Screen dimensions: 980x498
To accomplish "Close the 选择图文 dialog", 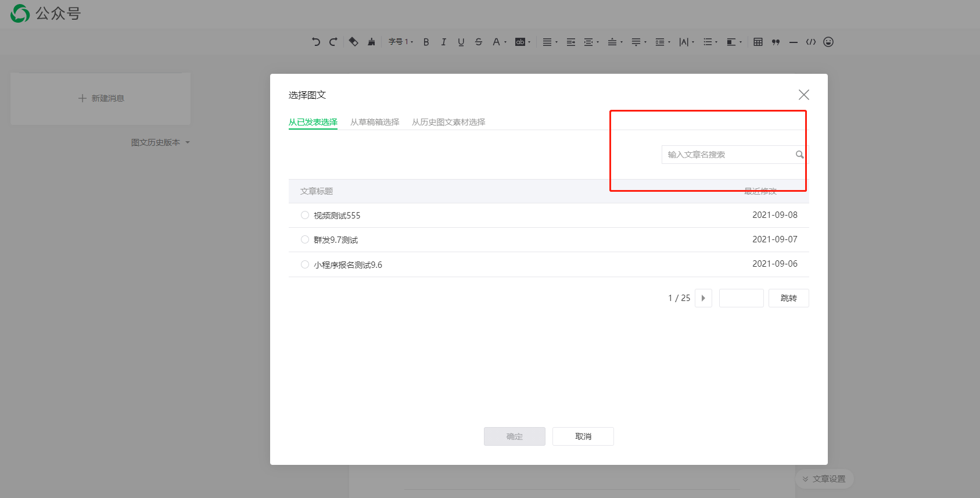I will click(804, 95).
